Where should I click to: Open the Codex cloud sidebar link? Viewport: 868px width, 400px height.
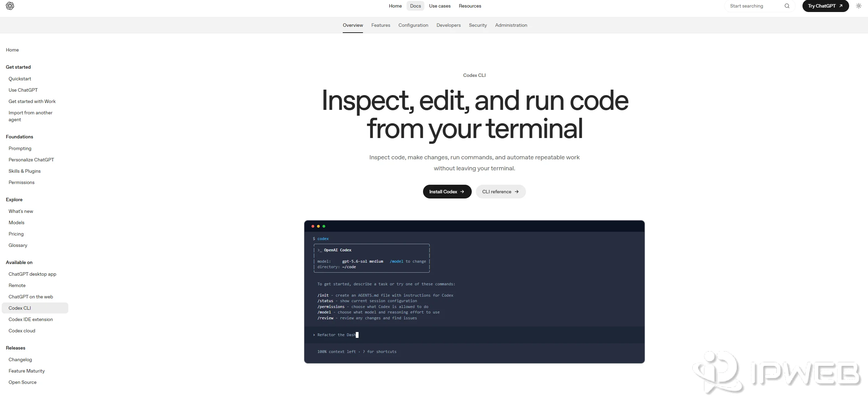[22, 331]
